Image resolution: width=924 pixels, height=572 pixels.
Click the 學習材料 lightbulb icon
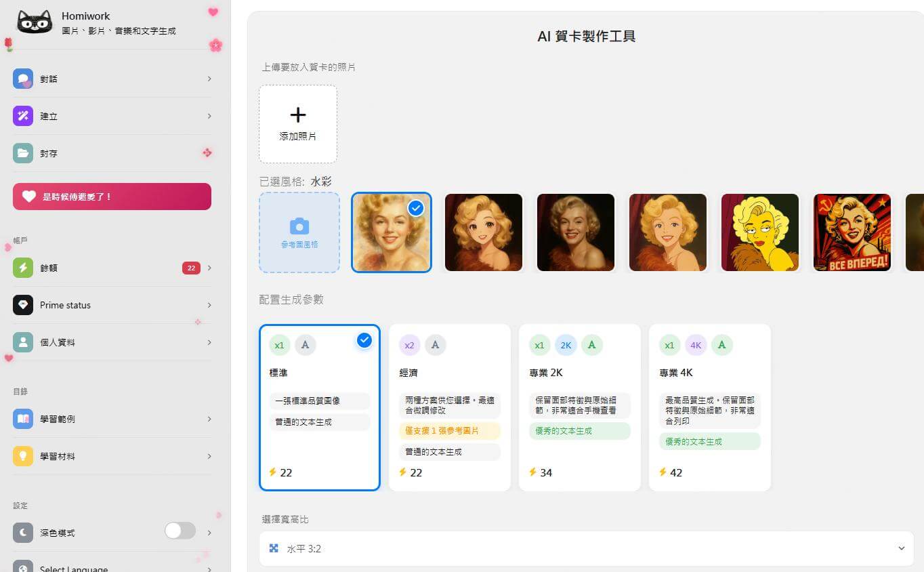tap(23, 457)
